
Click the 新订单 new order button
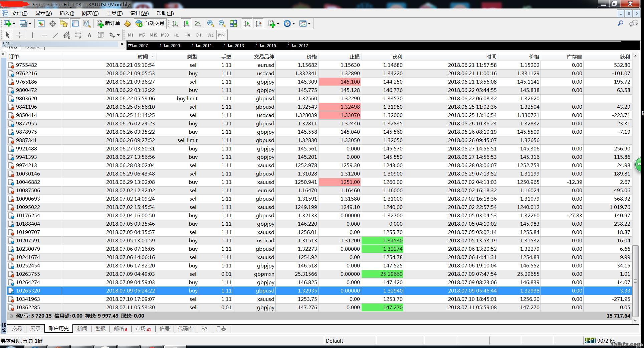pyautogui.click(x=109, y=23)
